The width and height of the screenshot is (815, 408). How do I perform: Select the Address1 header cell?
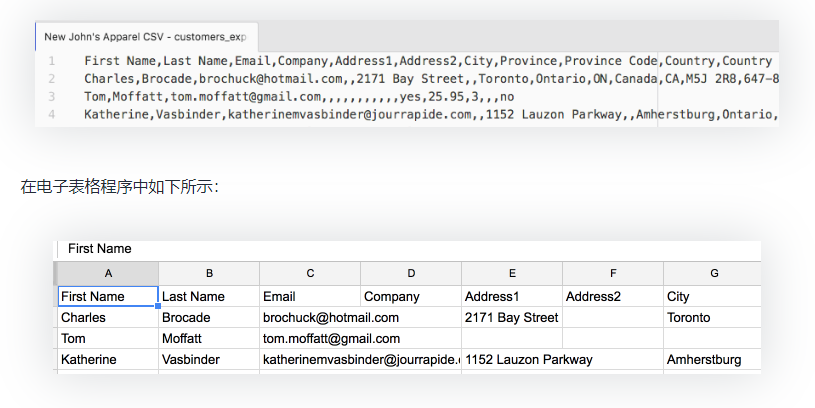[512, 296]
